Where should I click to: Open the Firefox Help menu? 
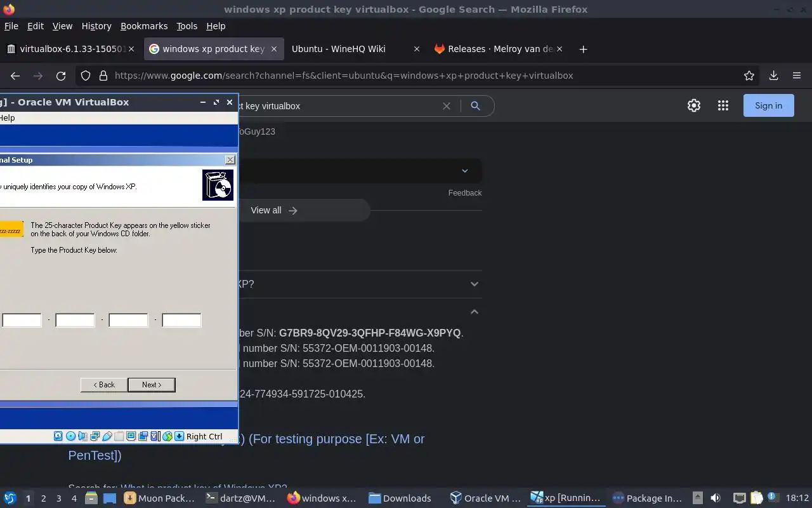(x=216, y=26)
